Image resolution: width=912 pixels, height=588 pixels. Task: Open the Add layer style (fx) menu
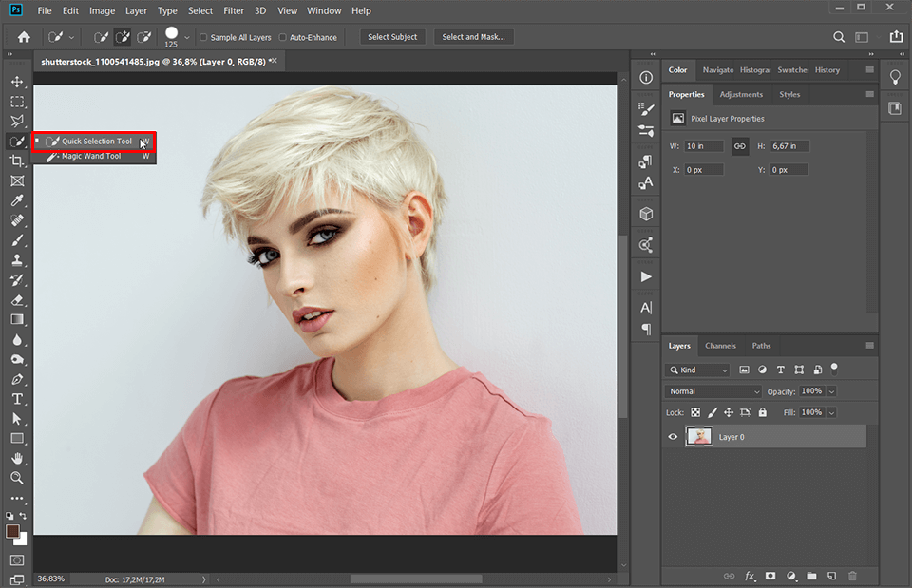point(750,576)
